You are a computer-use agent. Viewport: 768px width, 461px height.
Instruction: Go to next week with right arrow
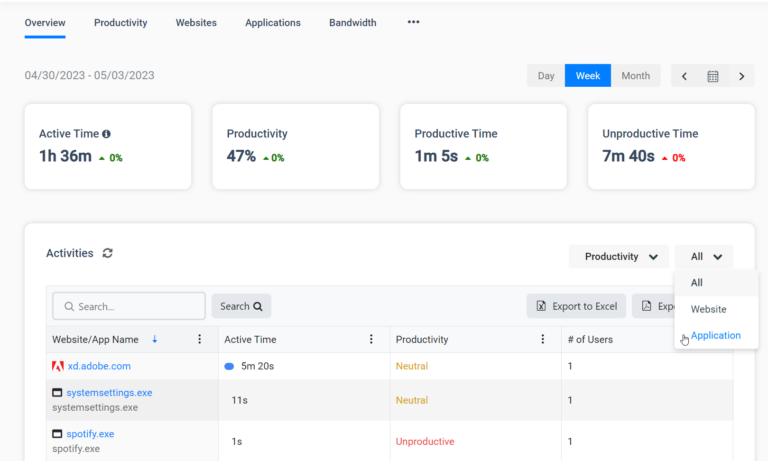(742, 76)
